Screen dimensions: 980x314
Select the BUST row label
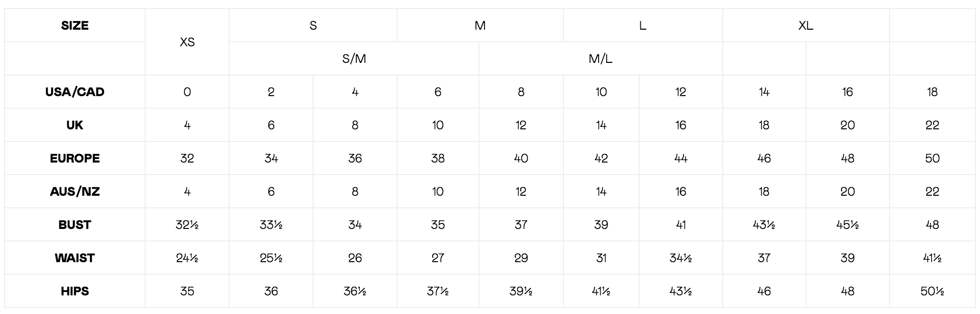pyautogui.click(x=75, y=225)
